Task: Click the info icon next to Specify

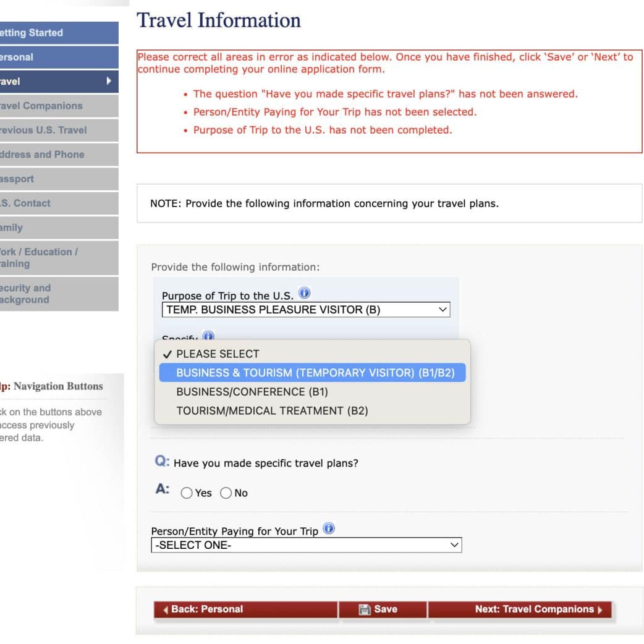Action: pyautogui.click(x=208, y=336)
